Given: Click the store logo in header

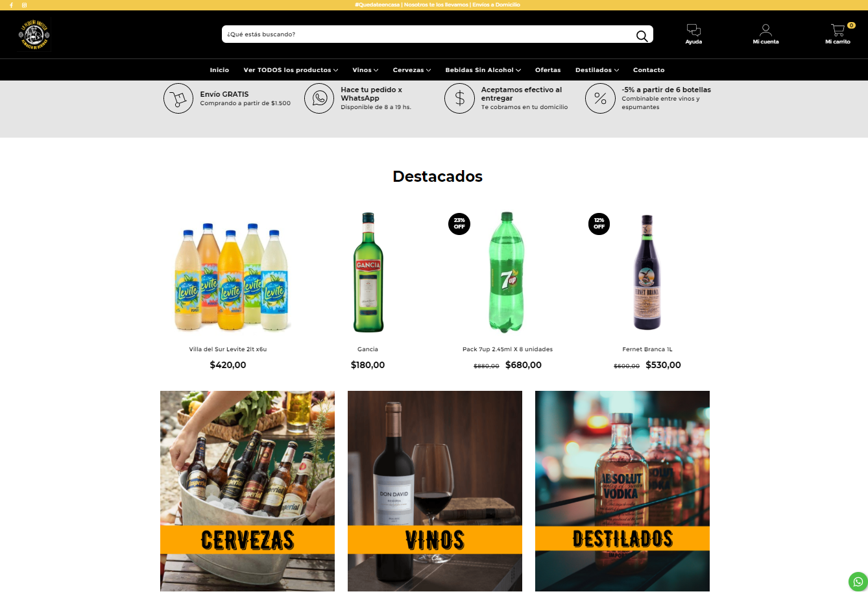Looking at the screenshot, I should click(34, 34).
